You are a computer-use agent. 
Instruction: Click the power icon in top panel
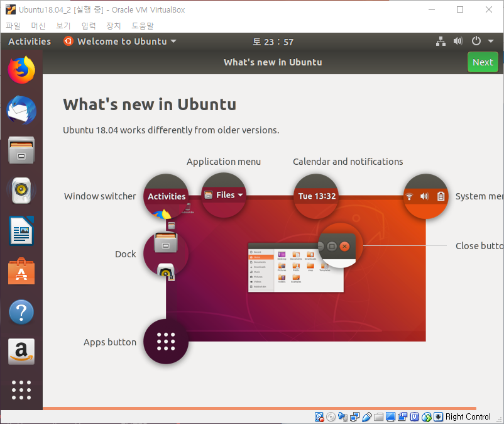coord(476,41)
